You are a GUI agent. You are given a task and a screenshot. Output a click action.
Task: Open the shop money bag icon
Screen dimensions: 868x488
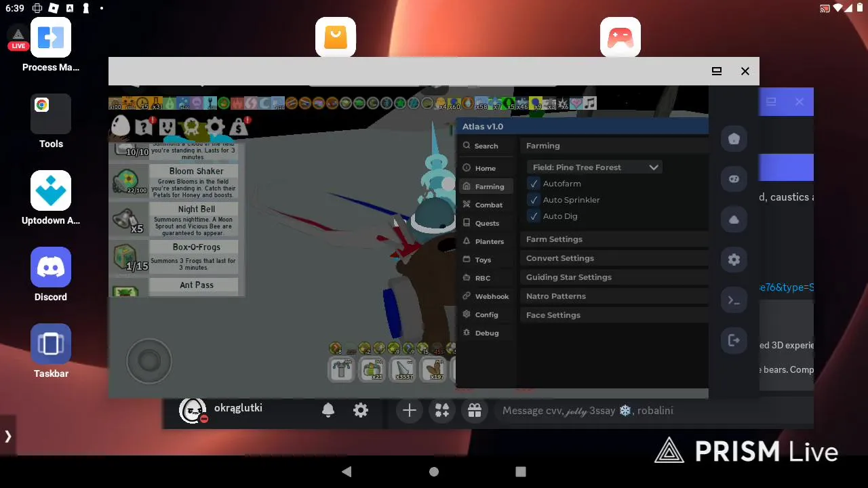239,126
